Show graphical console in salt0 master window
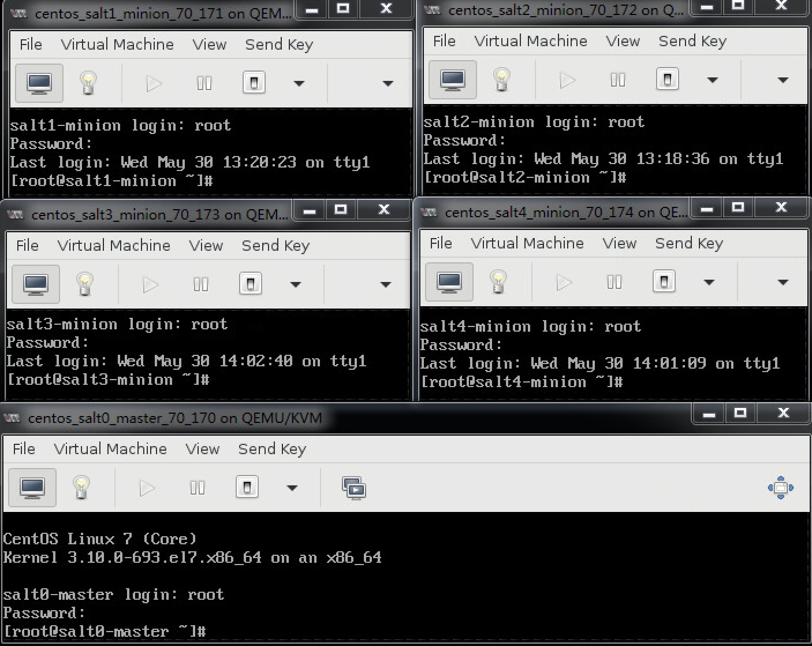 click(x=32, y=488)
